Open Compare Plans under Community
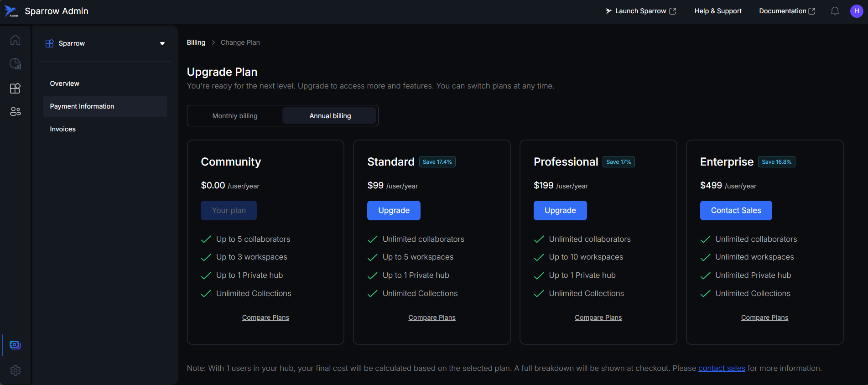 pyautogui.click(x=265, y=317)
